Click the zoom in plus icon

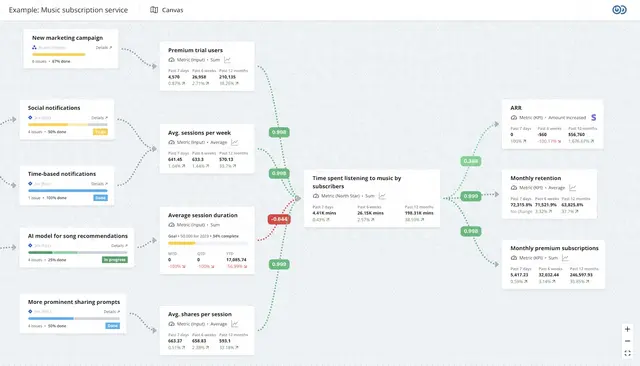click(x=627, y=329)
